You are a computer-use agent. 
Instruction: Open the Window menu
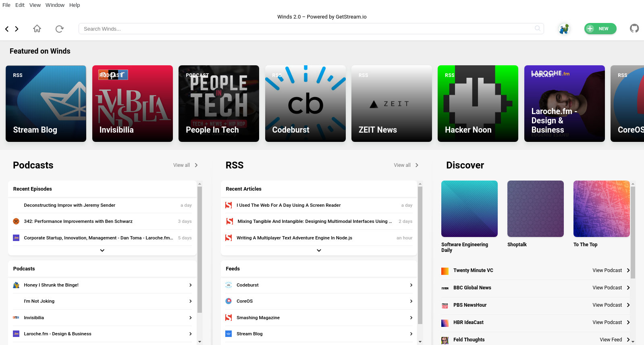point(55,5)
